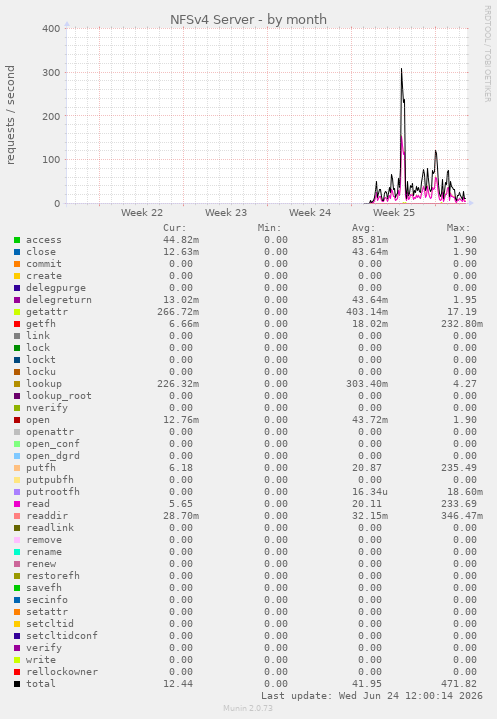The width and height of the screenshot is (497, 719).
Task: Select the lookup average 303.40m
Action: click(367, 384)
